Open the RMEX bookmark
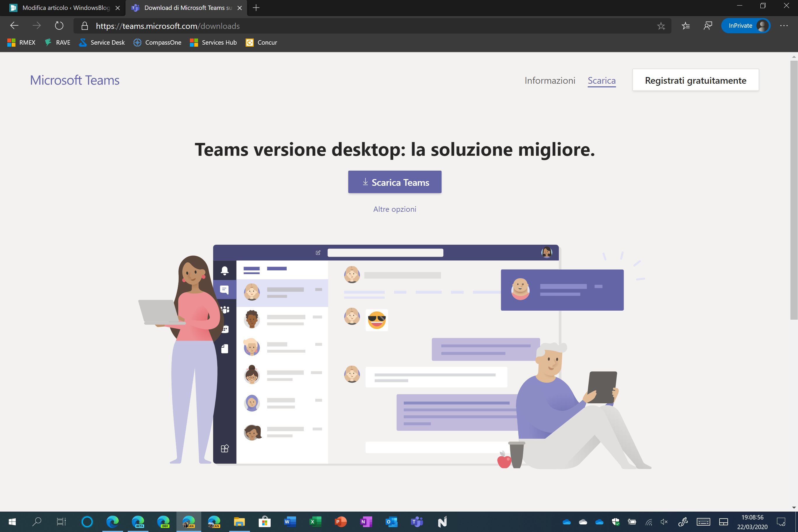798x532 pixels. tap(21, 42)
